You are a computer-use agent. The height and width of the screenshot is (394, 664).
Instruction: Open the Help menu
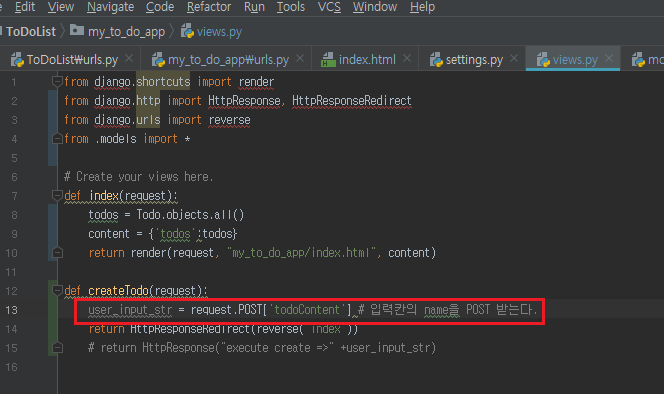pyautogui.click(x=422, y=7)
